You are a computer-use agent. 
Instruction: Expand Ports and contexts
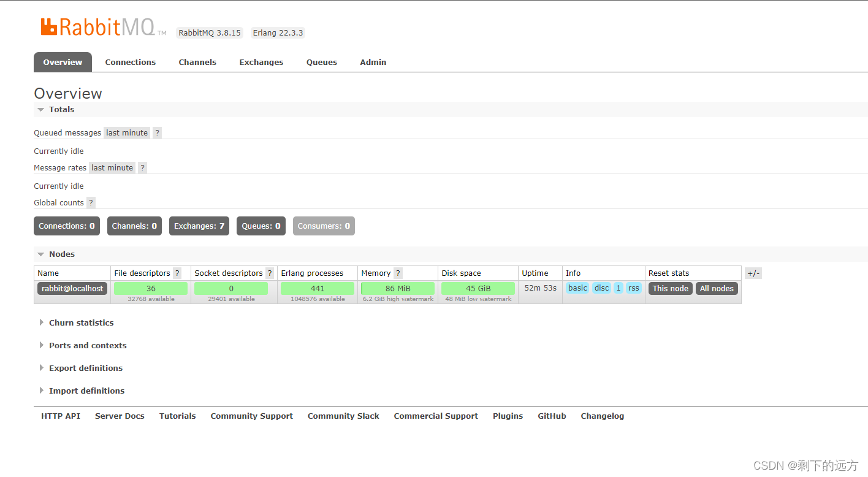83,345
